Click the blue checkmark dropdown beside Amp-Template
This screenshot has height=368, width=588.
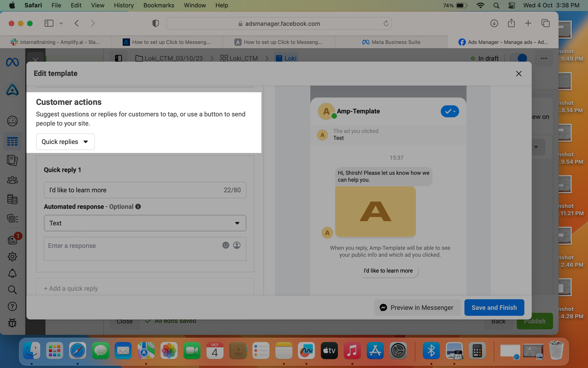[450, 111]
